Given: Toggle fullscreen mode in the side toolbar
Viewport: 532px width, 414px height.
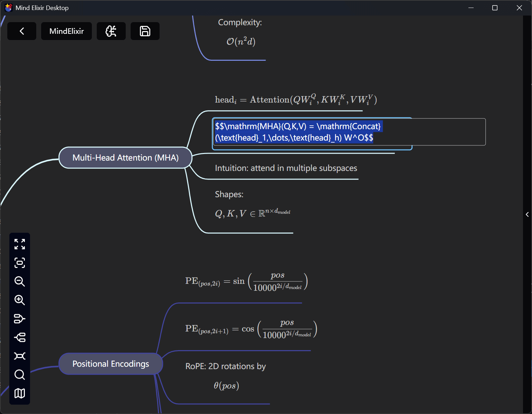Looking at the screenshot, I should click(20, 244).
